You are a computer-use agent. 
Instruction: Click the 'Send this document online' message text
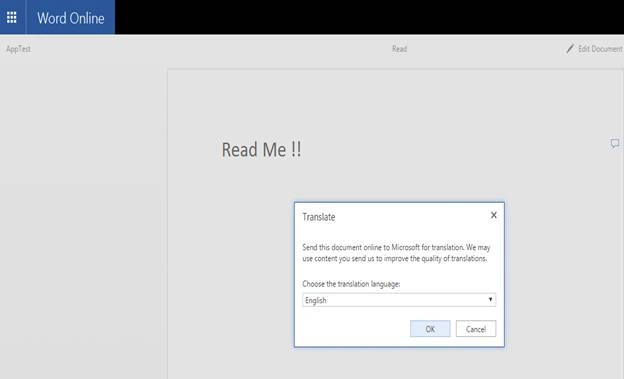(396, 253)
